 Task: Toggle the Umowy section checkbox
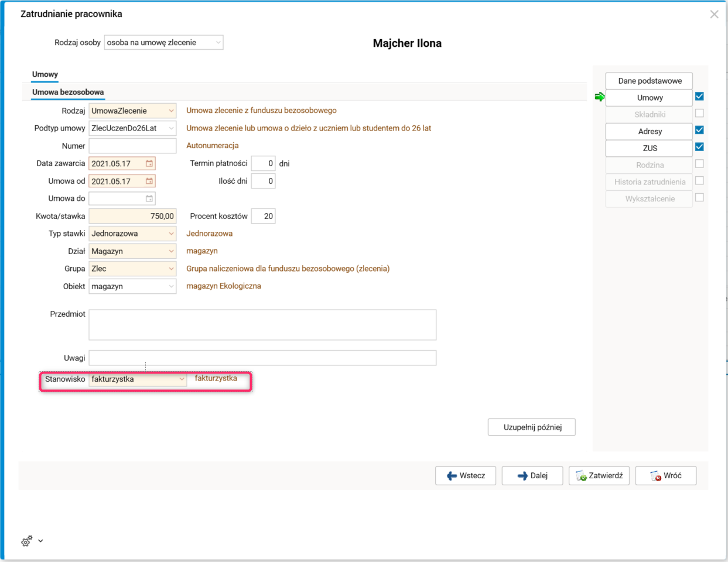pyautogui.click(x=699, y=97)
